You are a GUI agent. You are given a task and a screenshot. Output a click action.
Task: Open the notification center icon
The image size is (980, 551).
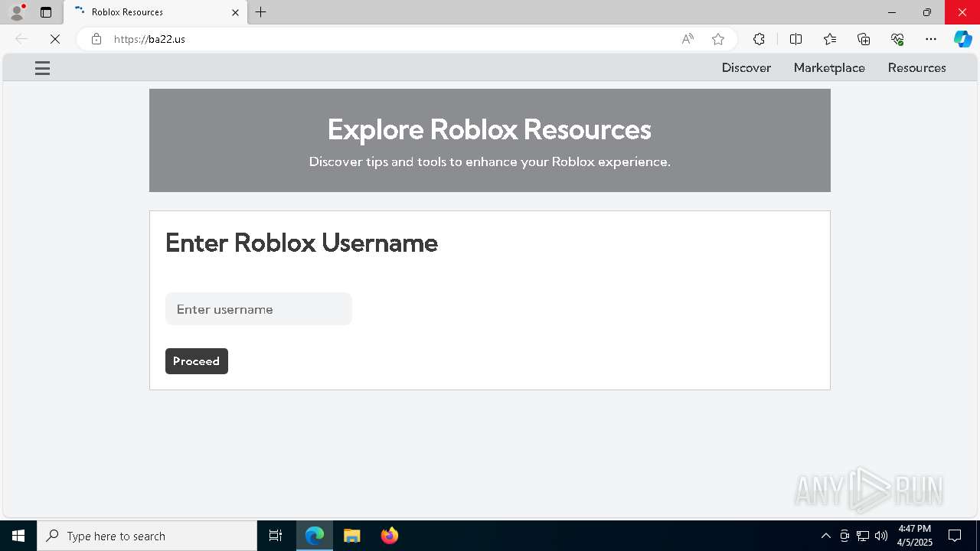955,536
